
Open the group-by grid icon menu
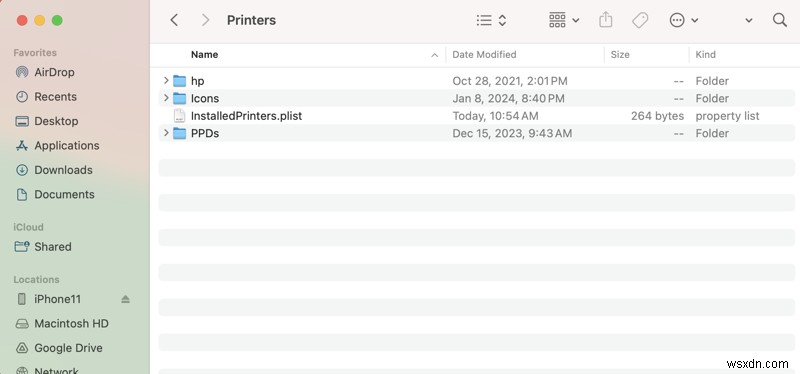tap(564, 20)
